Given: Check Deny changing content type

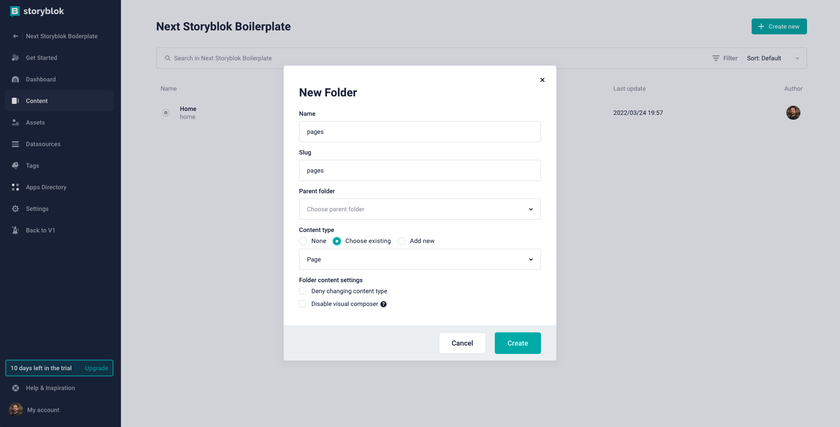Looking at the screenshot, I should [x=303, y=291].
